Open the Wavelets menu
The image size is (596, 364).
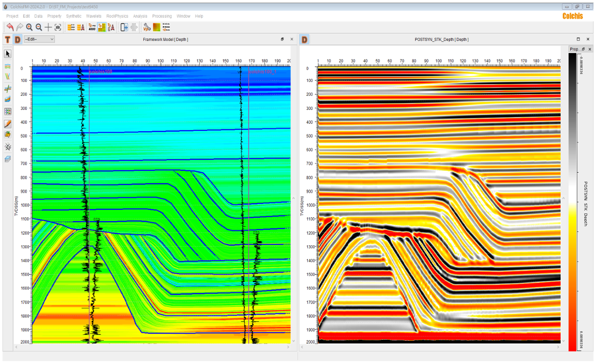coord(94,16)
